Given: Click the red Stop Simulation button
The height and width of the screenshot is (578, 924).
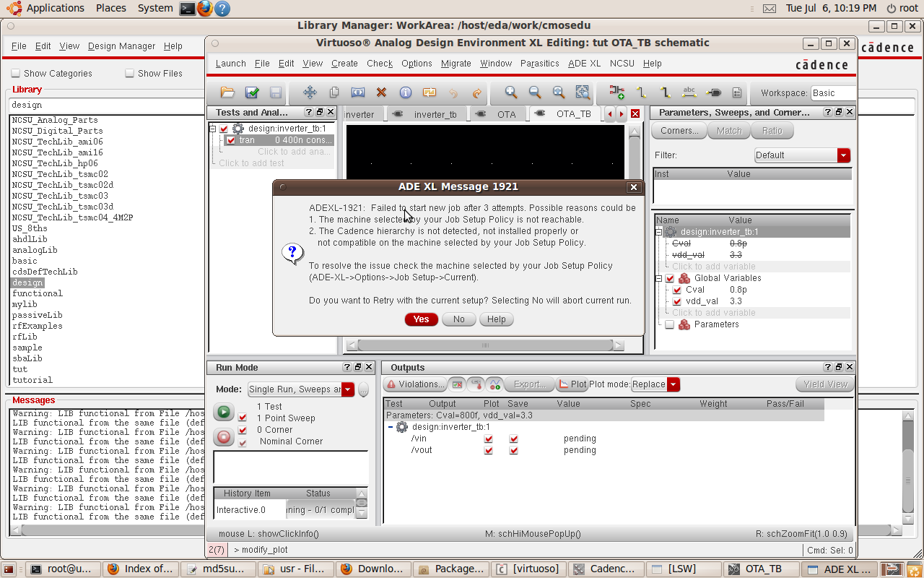Looking at the screenshot, I should (224, 436).
